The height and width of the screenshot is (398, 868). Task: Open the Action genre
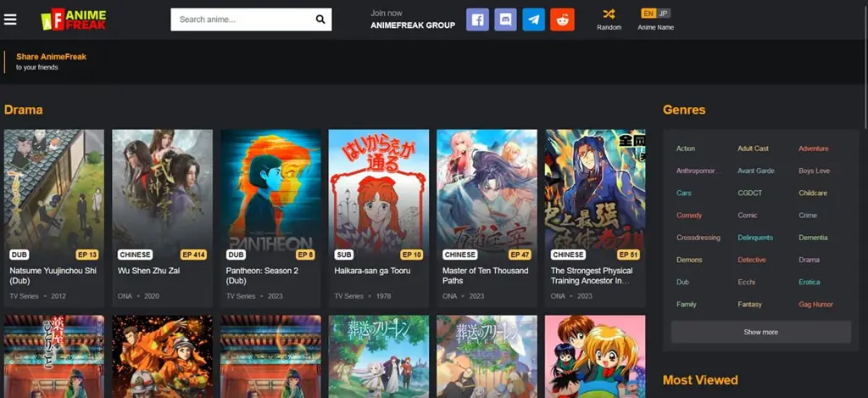[x=685, y=149]
